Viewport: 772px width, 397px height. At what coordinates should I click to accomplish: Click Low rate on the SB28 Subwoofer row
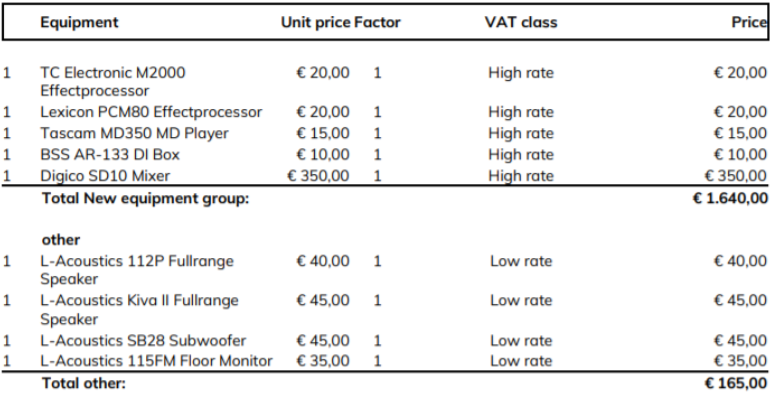point(521,340)
